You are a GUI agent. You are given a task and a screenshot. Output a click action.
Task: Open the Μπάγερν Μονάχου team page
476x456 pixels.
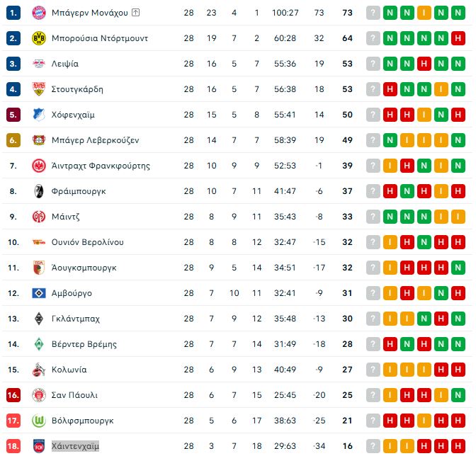[x=89, y=13]
